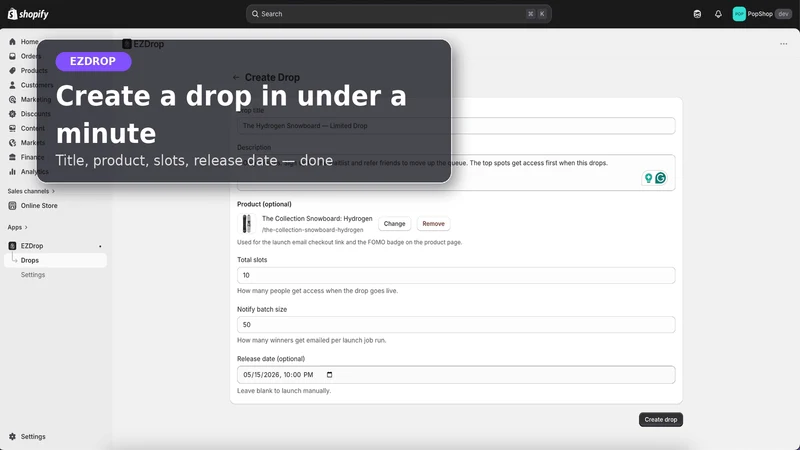Click the Settings gear icon
This screenshot has width=800, height=450.
click(x=12, y=437)
